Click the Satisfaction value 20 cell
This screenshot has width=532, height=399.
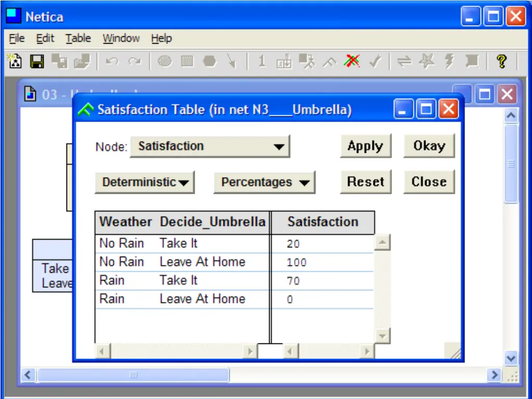(322, 244)
